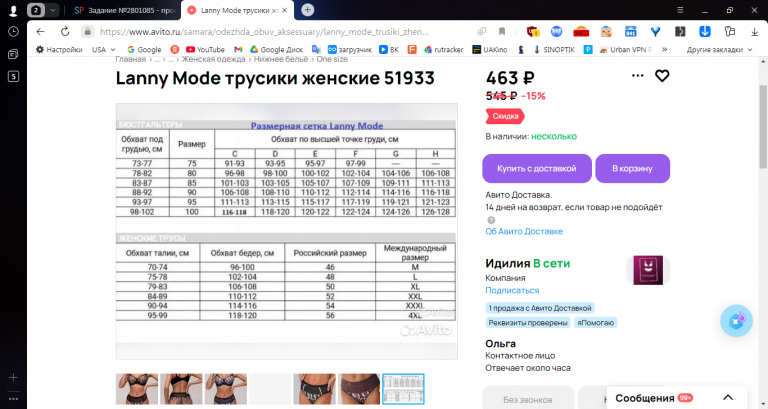Image resolution: width=768 pixels, height=409 pixels.
Task: Open Google Диск bookmark
Action: pos(276,49)
